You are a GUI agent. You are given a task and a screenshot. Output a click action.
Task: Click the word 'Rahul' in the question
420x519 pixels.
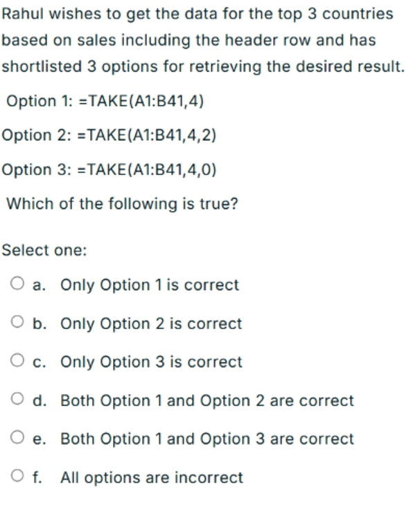(23, 14)
